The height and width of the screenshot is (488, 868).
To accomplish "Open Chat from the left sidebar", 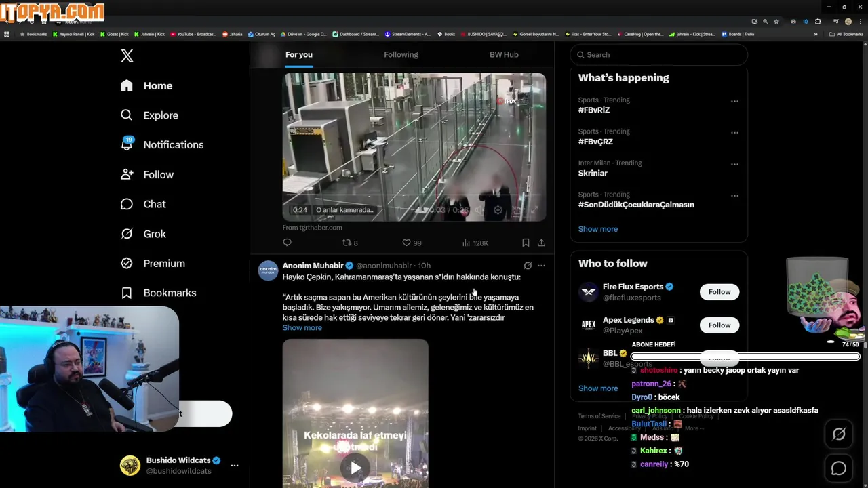I will [x=142, y=204].
